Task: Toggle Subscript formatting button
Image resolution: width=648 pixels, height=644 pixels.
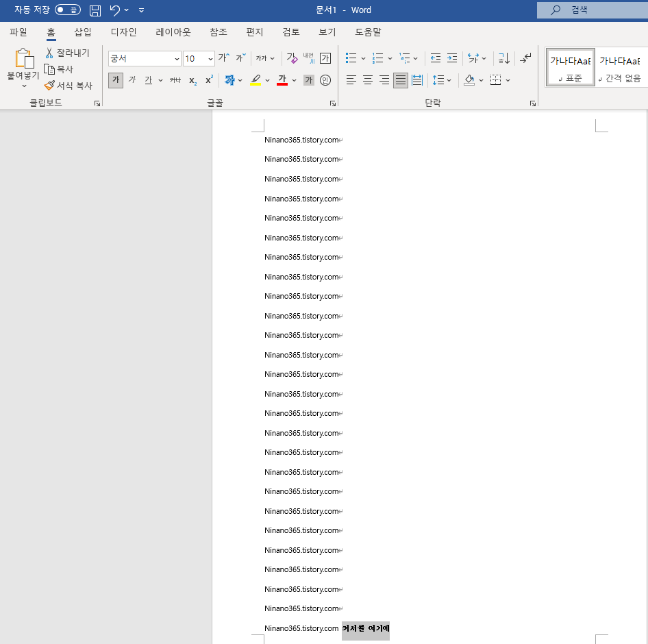Action: pos(192,80)
